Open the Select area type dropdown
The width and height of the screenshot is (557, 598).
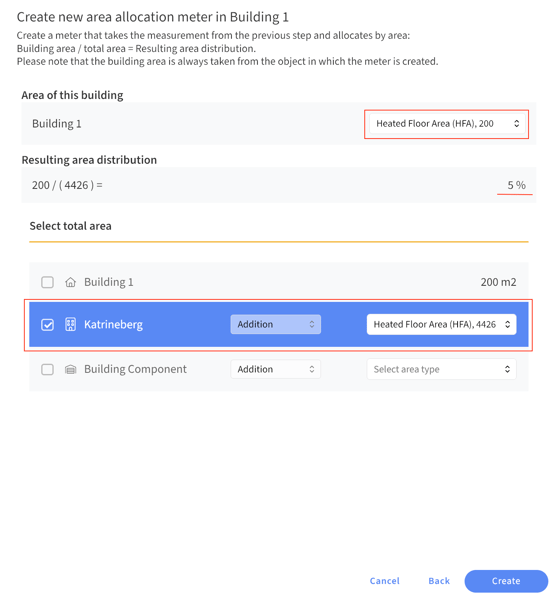click(441, 369)
